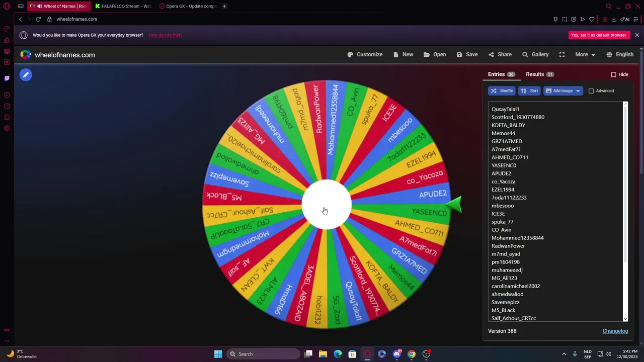
Task: Open the pin icon in address bar
Action: tap(555, 19)
